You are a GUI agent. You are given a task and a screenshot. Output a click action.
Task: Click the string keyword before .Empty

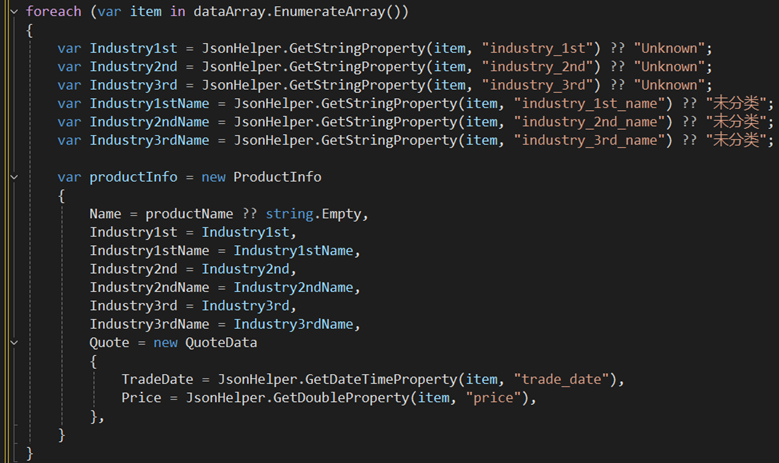[289, 214]
